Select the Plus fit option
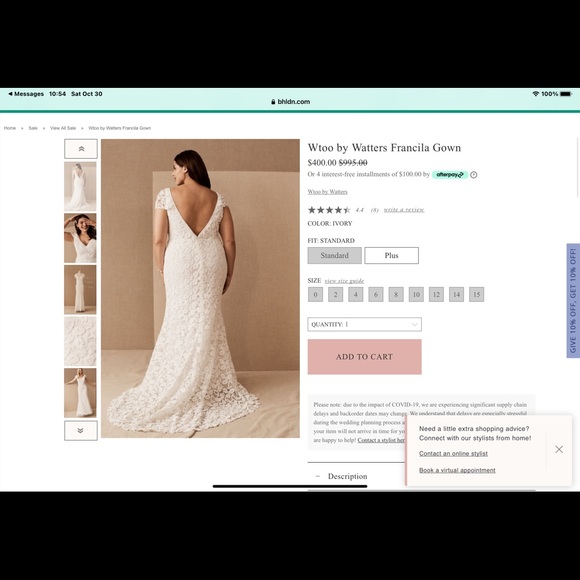The image size is (580, 580). (391, 256)
